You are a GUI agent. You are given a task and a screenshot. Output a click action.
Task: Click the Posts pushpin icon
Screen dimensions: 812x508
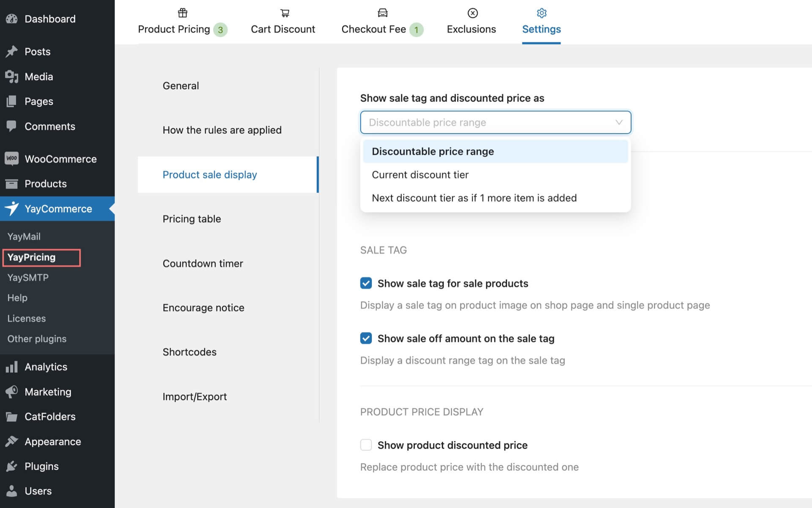coord(11,52)
